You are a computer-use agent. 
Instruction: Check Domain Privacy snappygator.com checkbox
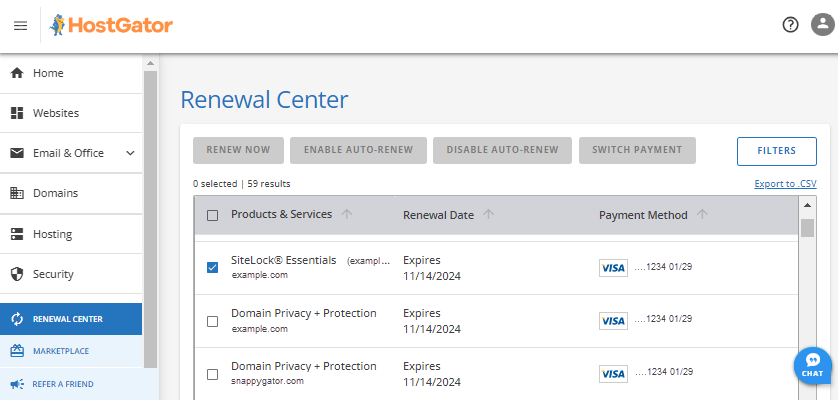coord(212,374)
